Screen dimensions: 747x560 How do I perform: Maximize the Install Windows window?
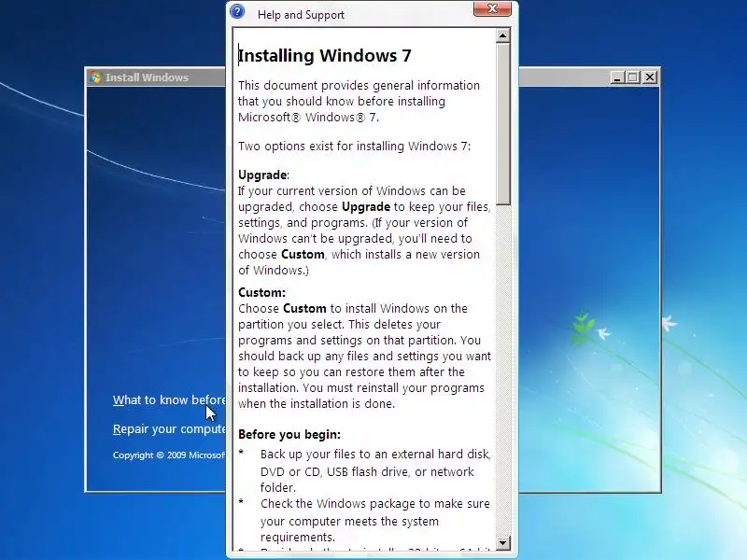coord(633,77)
